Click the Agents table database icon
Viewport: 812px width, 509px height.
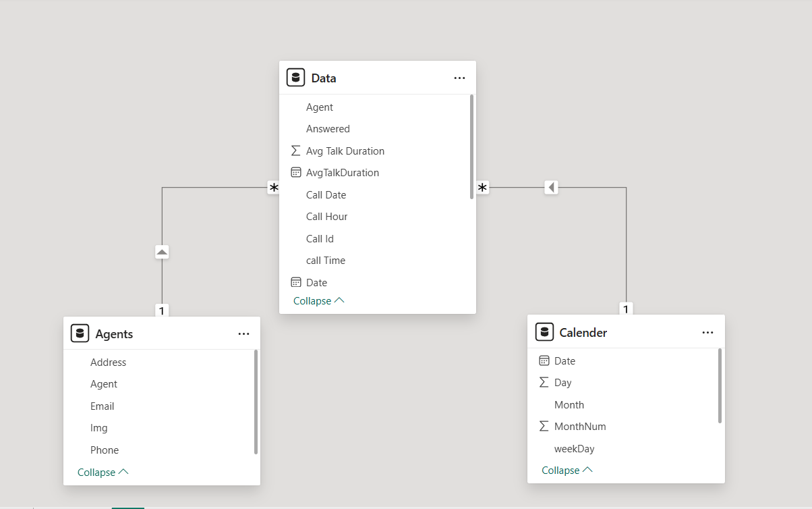coord(80,333)
